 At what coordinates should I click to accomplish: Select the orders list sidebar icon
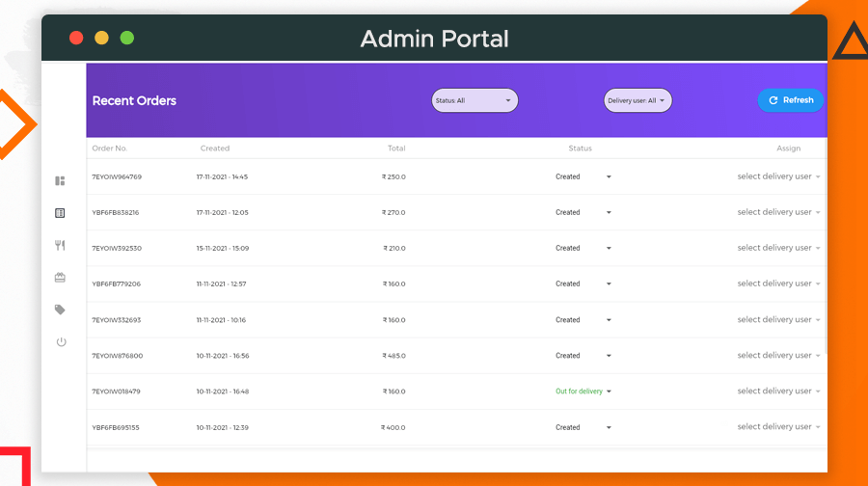click(x=60, y=213)
